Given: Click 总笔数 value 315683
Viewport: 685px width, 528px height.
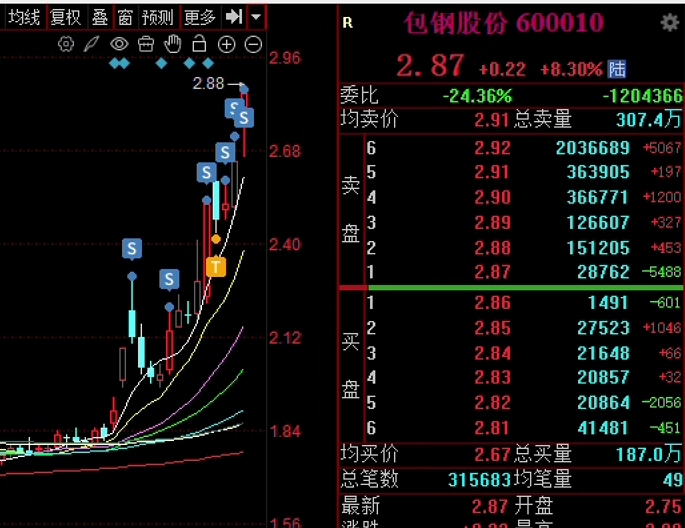Looking at the screenshot, I should pyautogui.click(x=479, y=480).
